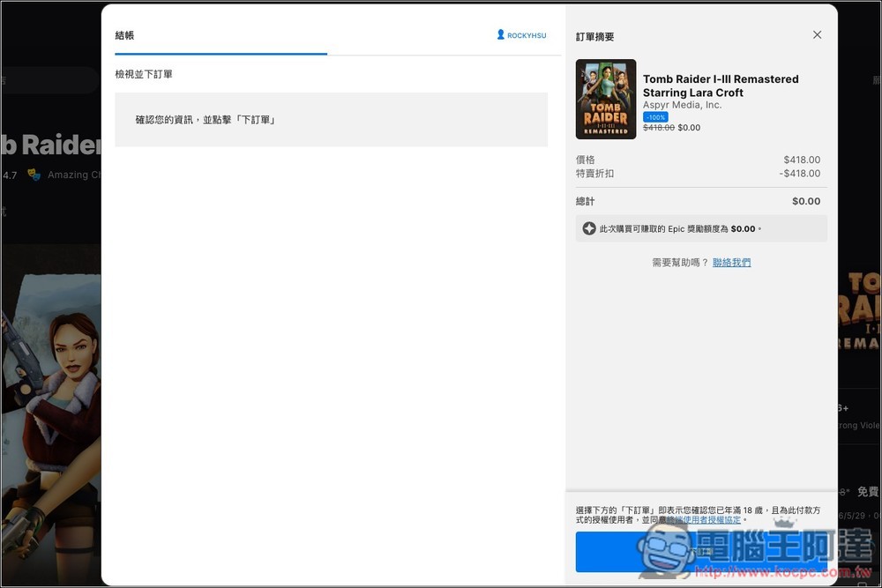Screen dimensions: 882x588
Task: Click the user profile icon beside ROCKYHSU
Action: (500, 35)
